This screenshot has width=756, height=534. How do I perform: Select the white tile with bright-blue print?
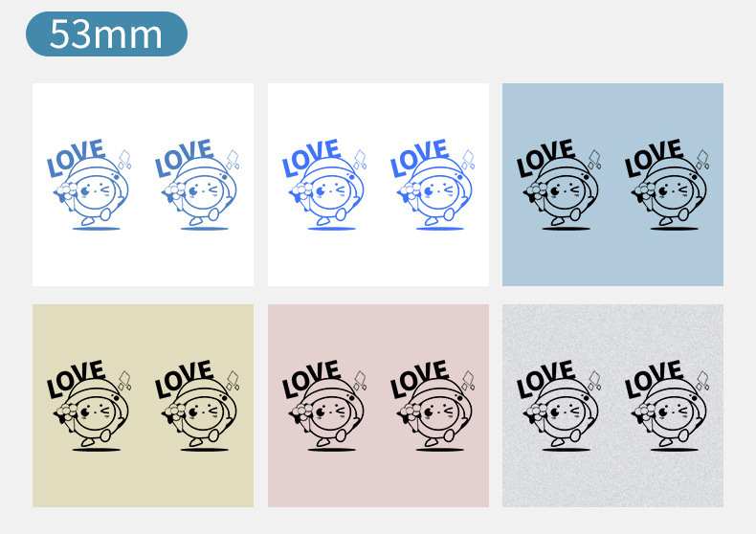pyautogui.click(x=379, y=185)
